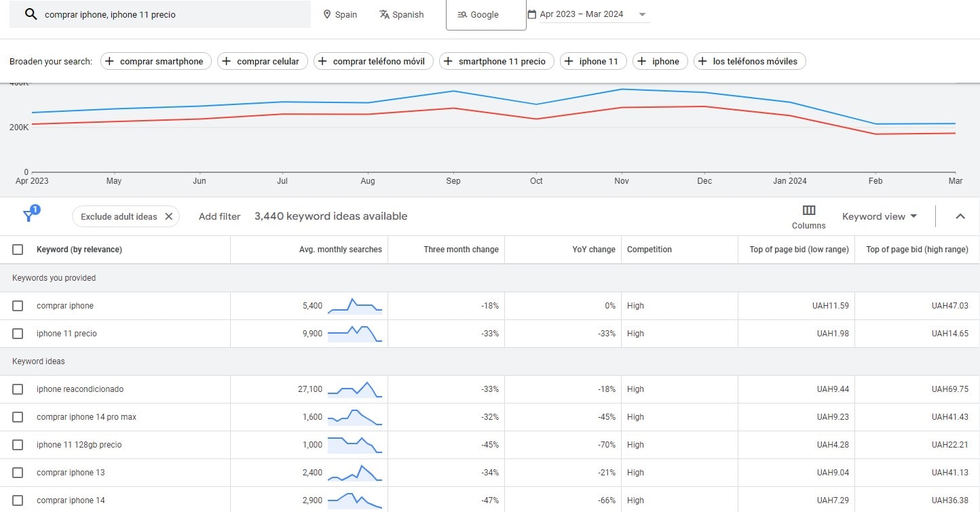Click plus icon on smartphone 11 precio
Image resolution: width=980 pixels, height=512 pixels.
(449, 61)
